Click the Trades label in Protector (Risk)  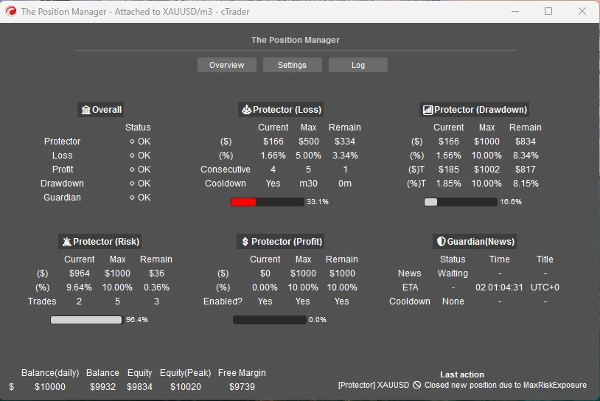(42, 302)
